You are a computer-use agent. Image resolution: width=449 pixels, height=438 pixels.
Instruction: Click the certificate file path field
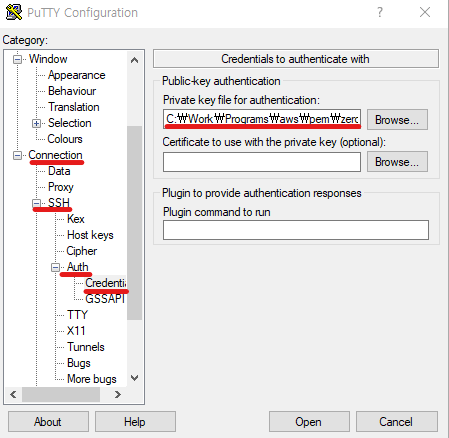(262, 162)
